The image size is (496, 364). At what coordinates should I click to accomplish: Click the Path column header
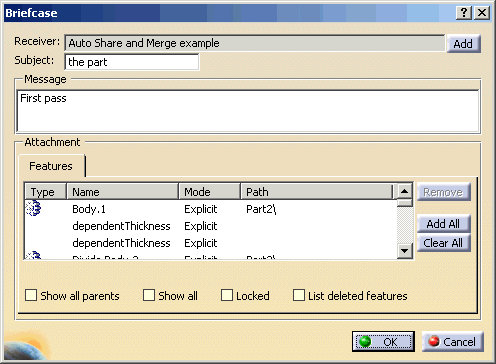click(x=317, y=192)
